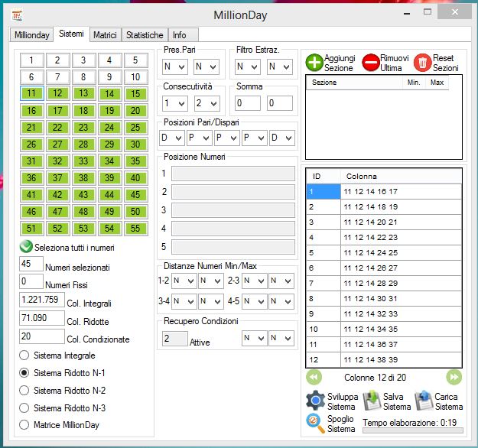Click the Max column header
This screenshot has width=478, height=448.
click(437, 83)
